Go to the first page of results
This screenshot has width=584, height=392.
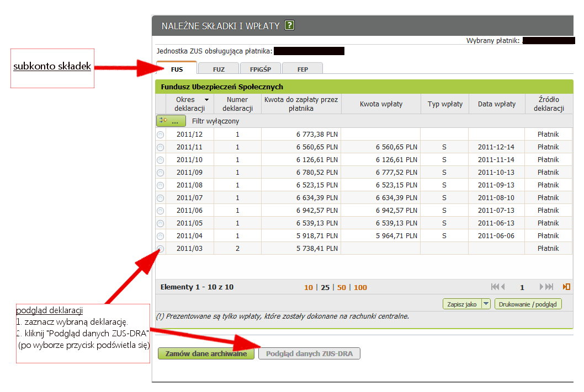(x=495, y=287)
